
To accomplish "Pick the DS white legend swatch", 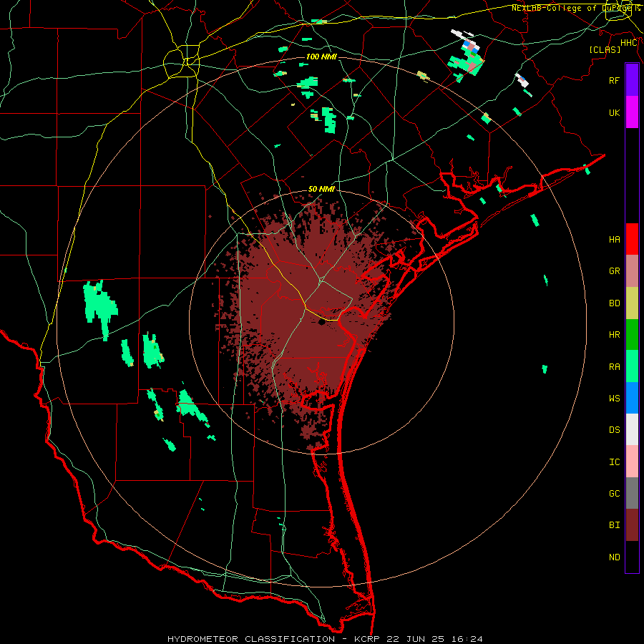I will pos(632,429).
